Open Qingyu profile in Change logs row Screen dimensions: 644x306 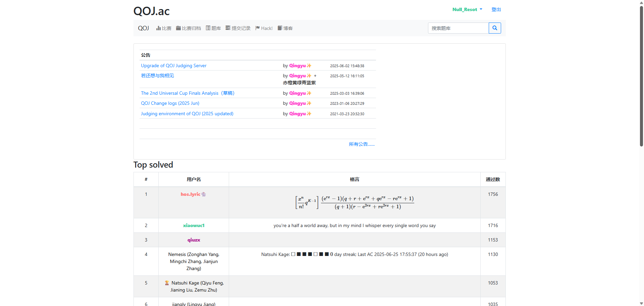tap(298, 103)
